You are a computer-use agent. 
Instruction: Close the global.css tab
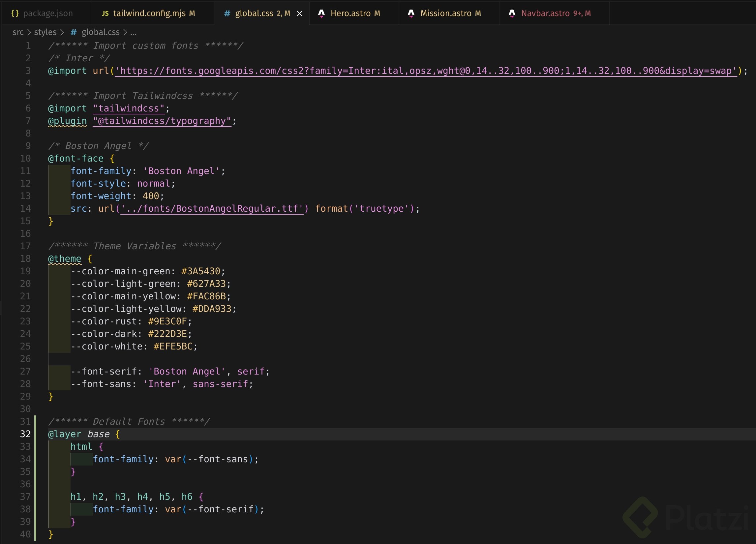pyautogui.click(x=300, y=13)
